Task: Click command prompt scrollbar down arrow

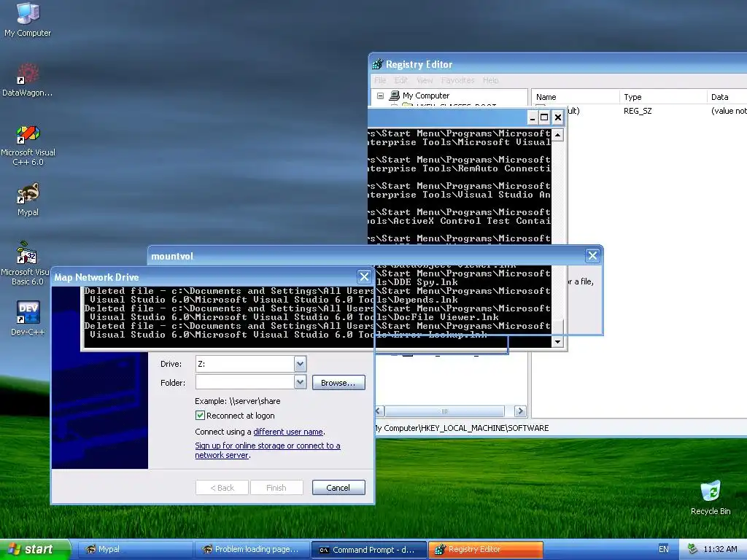Action: click(557, 341)
